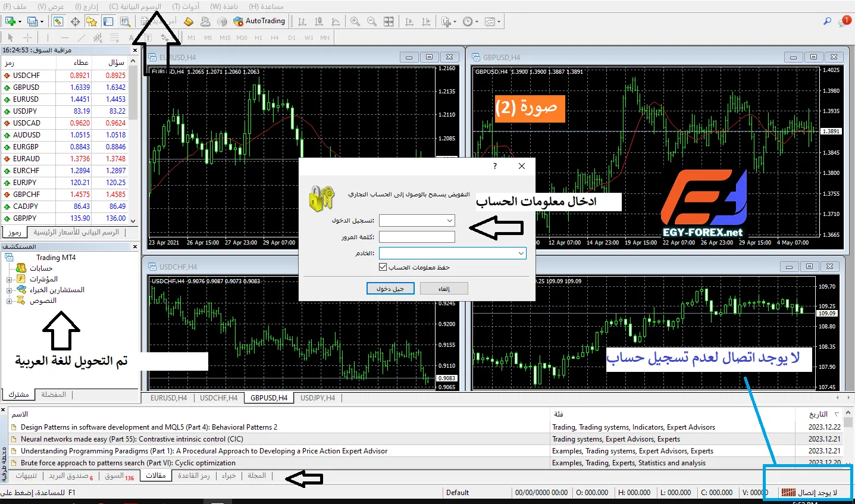855x504 pixels.
Task: Select the horizontal line drawing tool
Action: tap(65, 37)
